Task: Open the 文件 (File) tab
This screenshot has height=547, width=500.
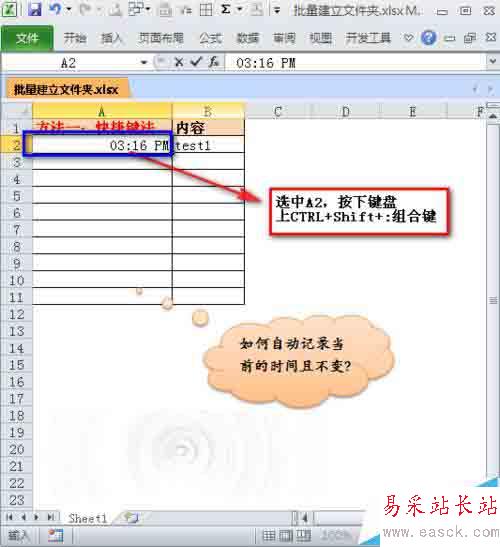Action: [x=27, y=38]
